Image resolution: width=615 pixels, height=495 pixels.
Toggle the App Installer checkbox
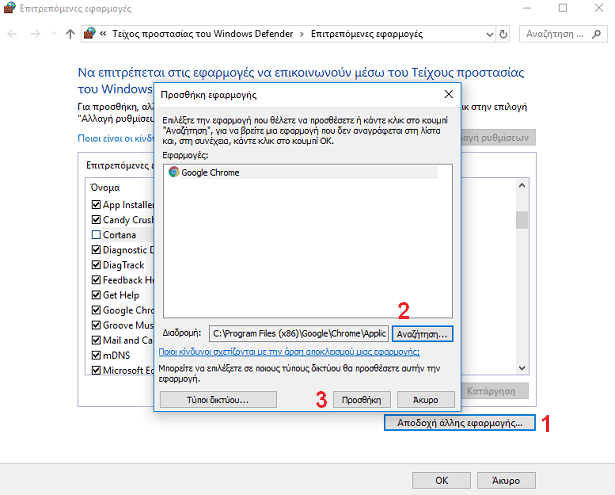[96, 204]
